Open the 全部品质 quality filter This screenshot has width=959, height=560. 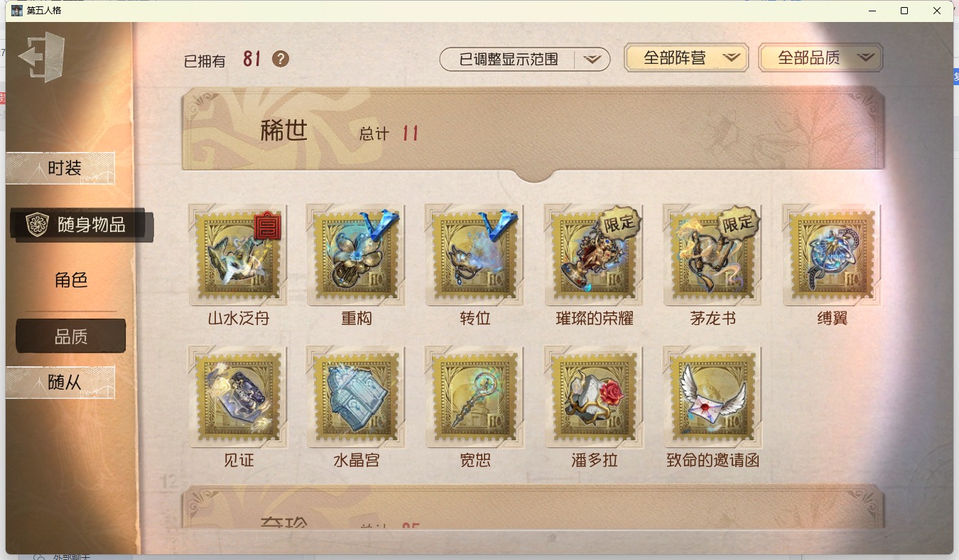click(x=820, y=58)
